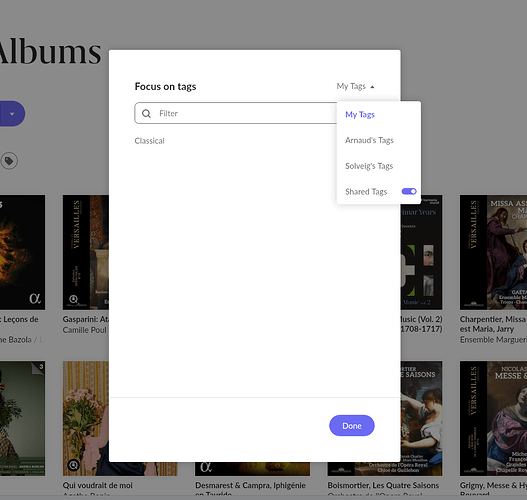527x500 pixels.
Task: Click badge icon on Qui voudrait de moi cover
Action: click(73, 465)
